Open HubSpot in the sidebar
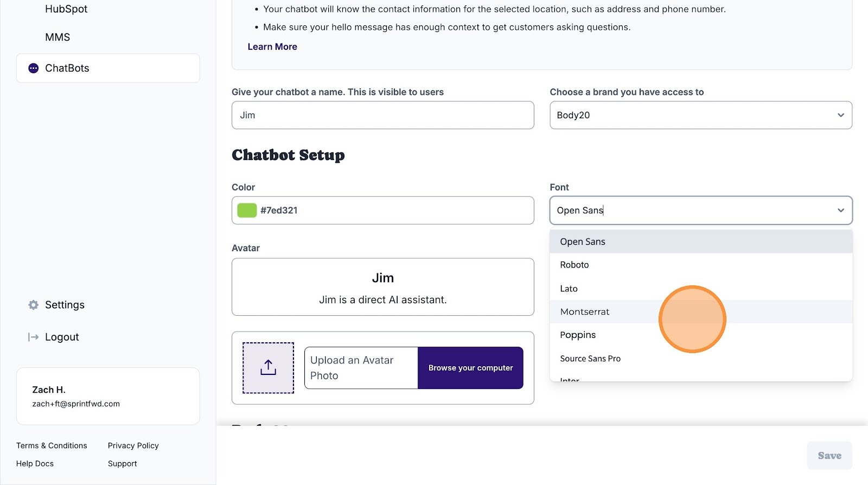Viewport: 868px width, 485px height. point(66,9)
